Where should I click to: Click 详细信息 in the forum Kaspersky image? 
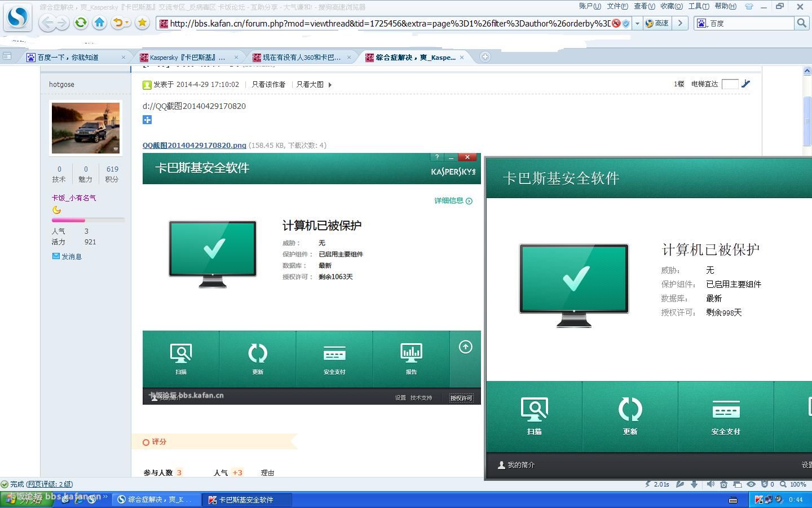coord(453,200)
